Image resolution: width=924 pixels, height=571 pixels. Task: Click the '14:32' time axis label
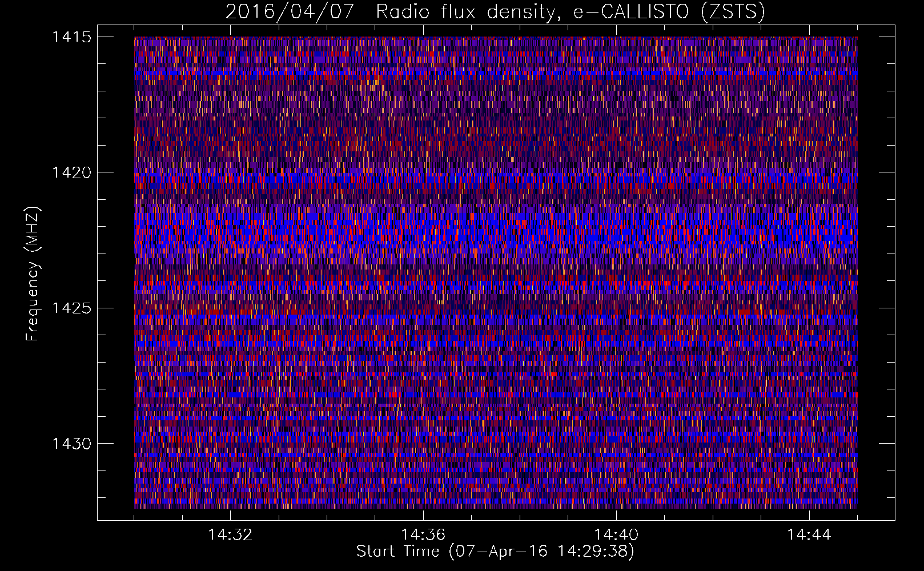point(230,534)
